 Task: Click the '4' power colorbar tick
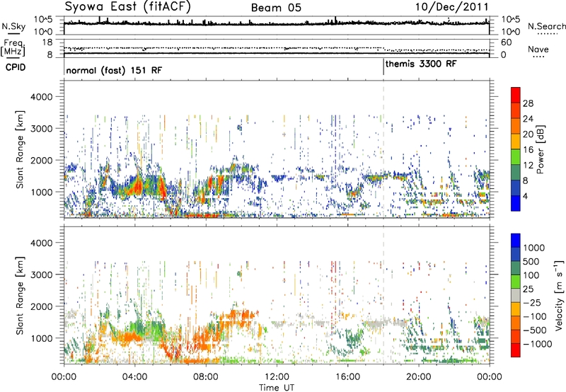point(525,196)
